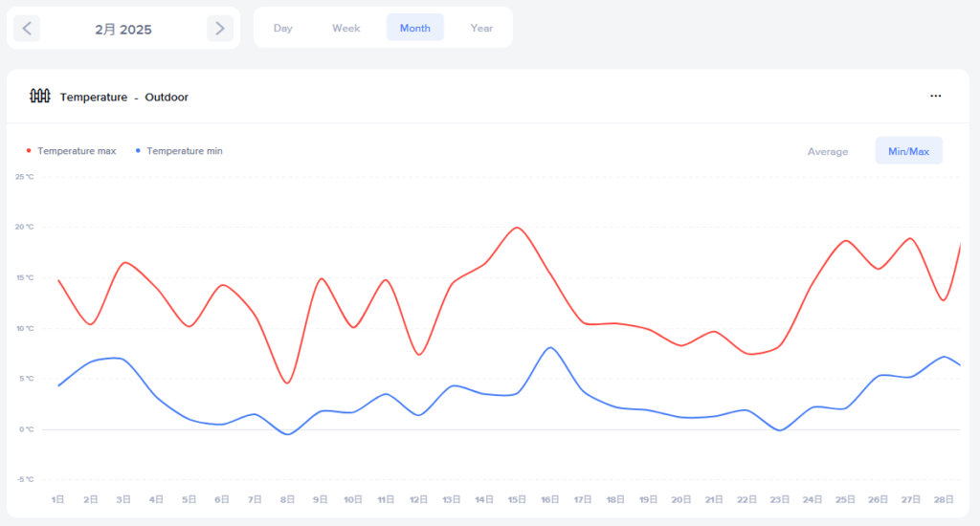Viewport: 980px width, 526px height.
Task: Click the red Temperature max legend dot
Action: pyautogui.click(x=29, y=151)
